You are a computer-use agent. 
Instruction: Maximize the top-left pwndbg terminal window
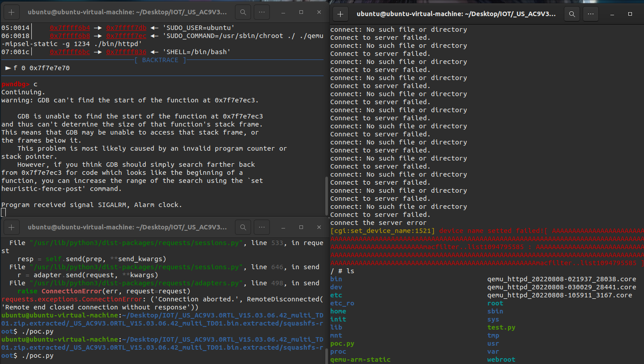pyautogui.click(x=301, y=13)
